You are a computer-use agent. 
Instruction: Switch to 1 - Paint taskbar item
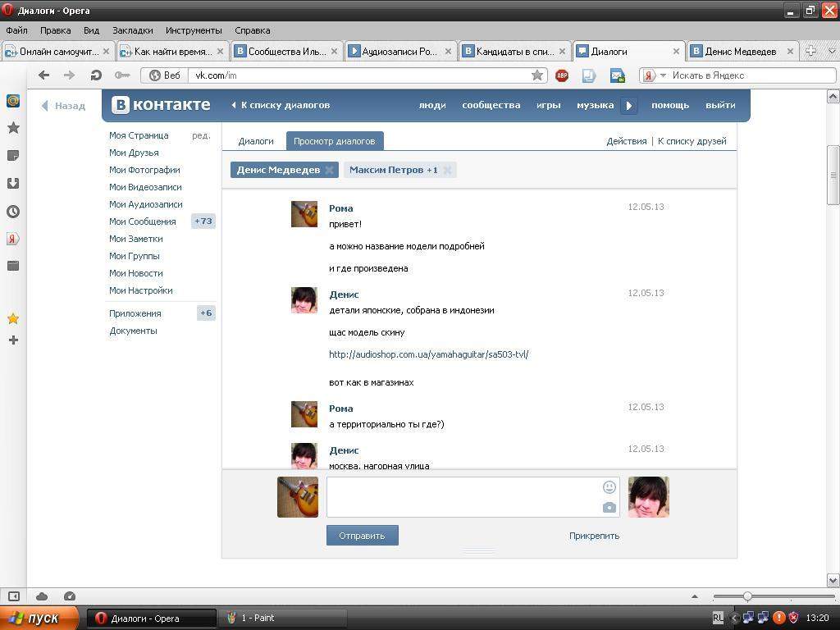tap(282, 618)
